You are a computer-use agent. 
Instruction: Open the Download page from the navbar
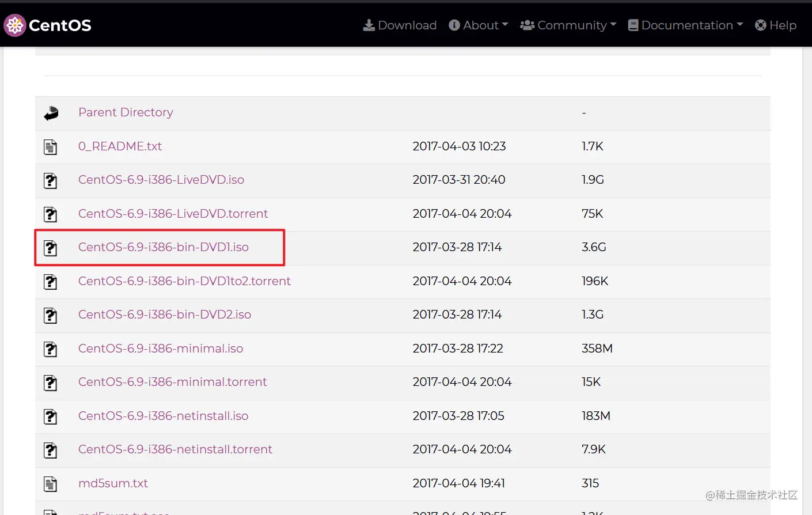(400, 25)
